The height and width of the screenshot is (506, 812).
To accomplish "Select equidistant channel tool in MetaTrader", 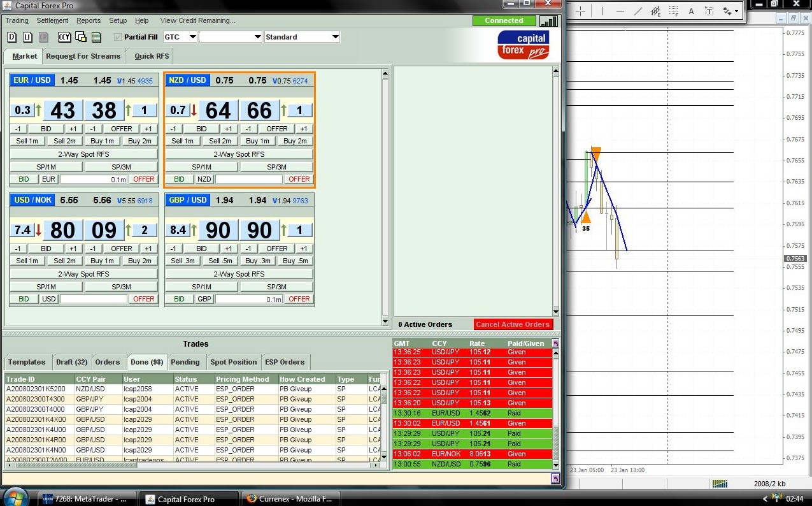I will (656, 11).
